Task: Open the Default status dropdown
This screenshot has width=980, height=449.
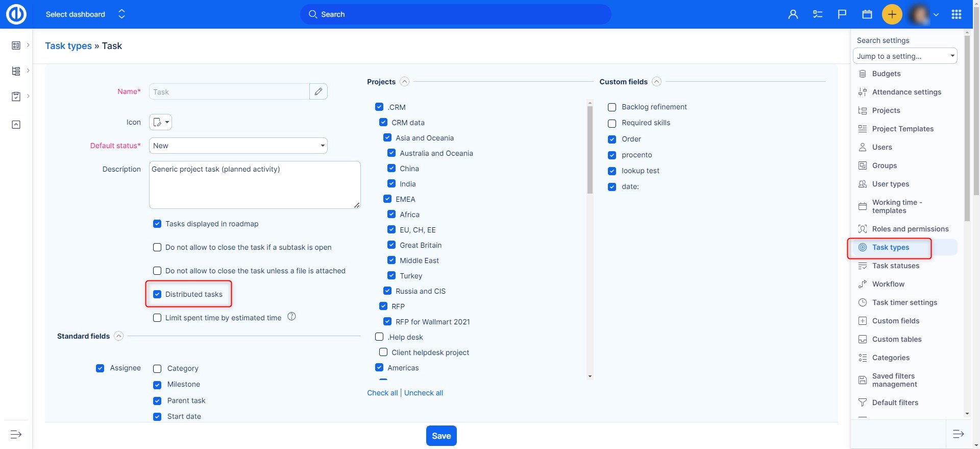Action: [238, 146]
